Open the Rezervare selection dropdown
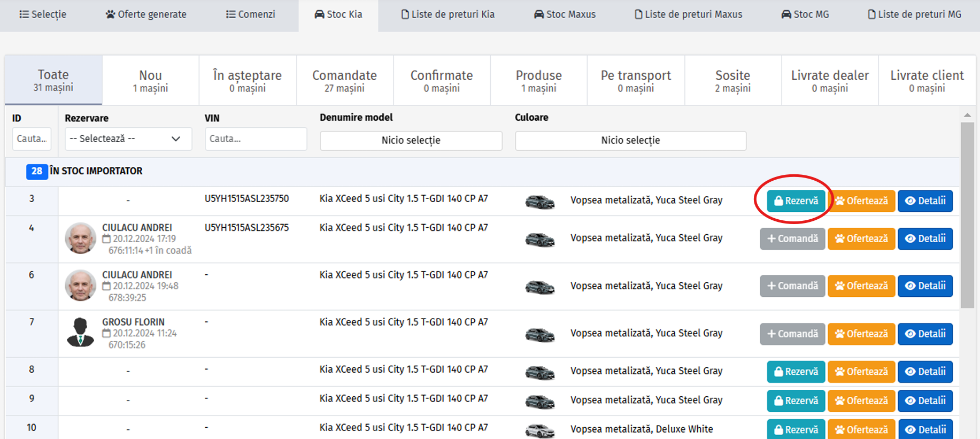Screen dimensions: 980x439 coord(128,139)
